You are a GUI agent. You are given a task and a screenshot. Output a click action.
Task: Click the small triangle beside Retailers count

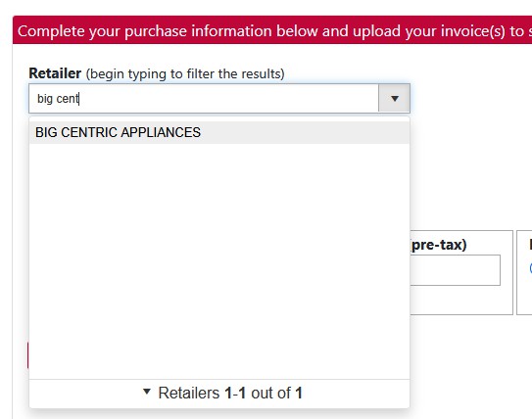[147, 392]
